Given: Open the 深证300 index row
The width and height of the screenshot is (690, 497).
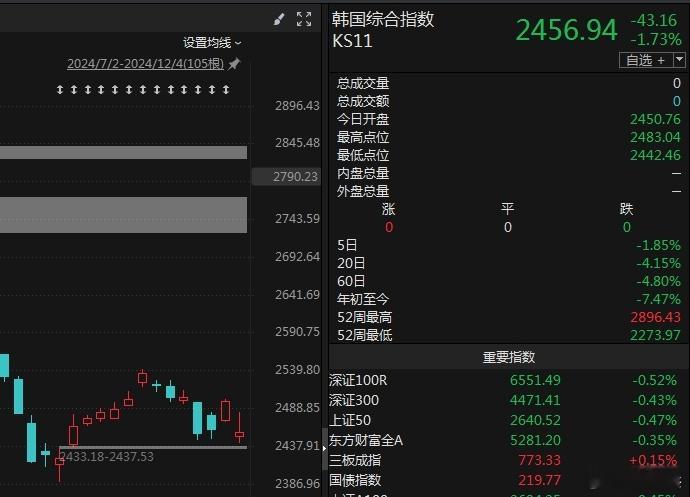Looking at the screenshot, I should click(x=509, y=400).
